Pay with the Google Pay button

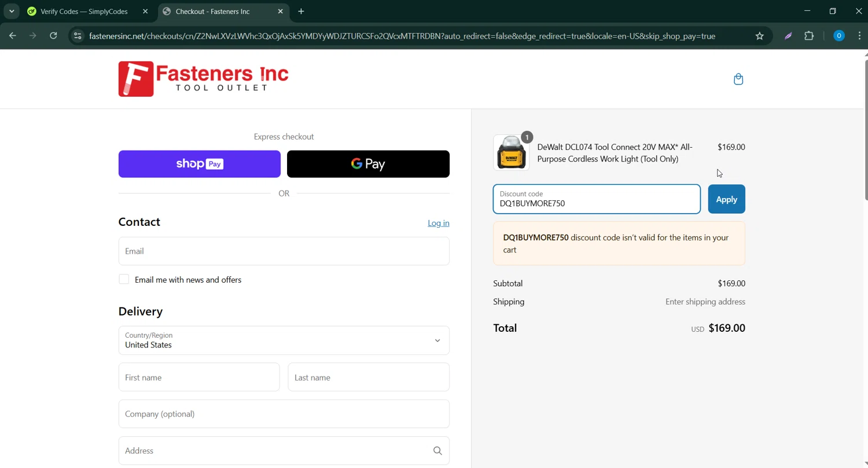(x=368, y=164)
